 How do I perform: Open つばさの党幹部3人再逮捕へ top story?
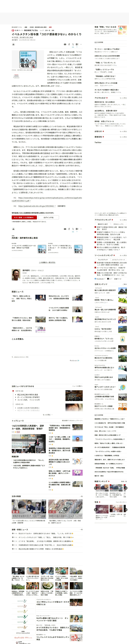(x=28, y=427)
